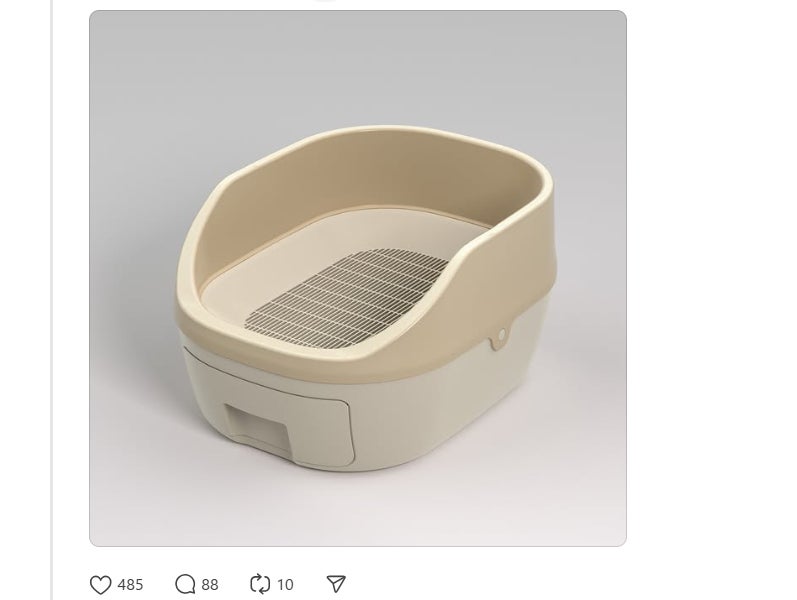
Task: Open the litter box image in full view
Action: [358, 278]
